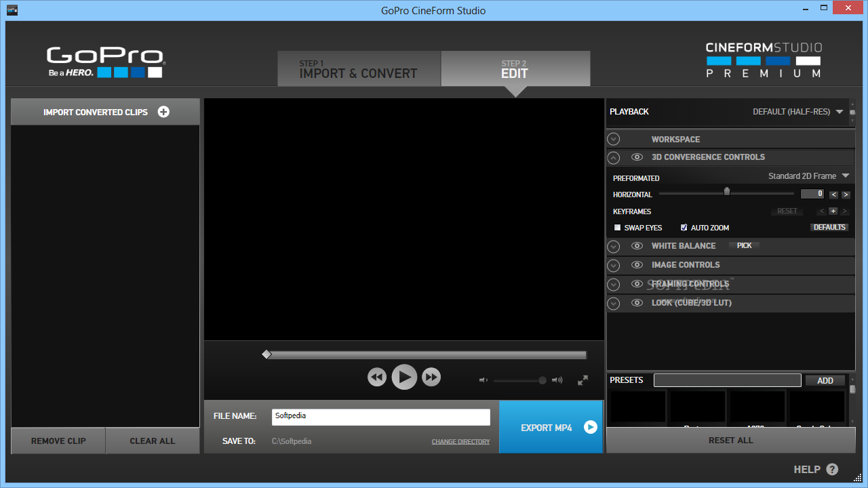Image resolution: width=868 pixels, height=488 pixels.
Task: Click the arrow icon on Export MP4
Action: point(591,427)
